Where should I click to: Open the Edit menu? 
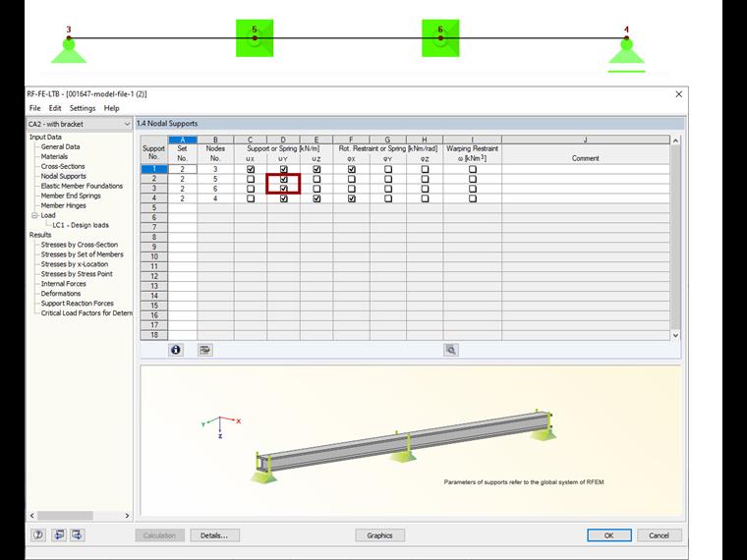[x=55, y=108]
